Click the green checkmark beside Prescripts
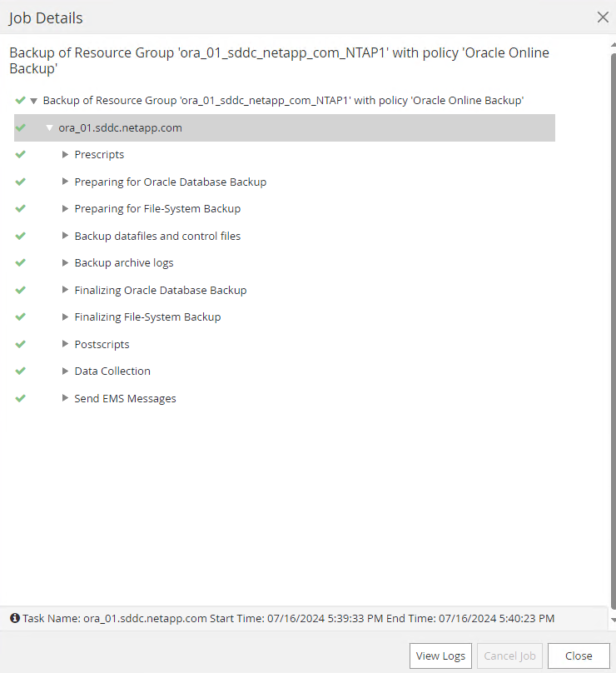The width and height of the screenshot is (616, 673). pos(21,154)
